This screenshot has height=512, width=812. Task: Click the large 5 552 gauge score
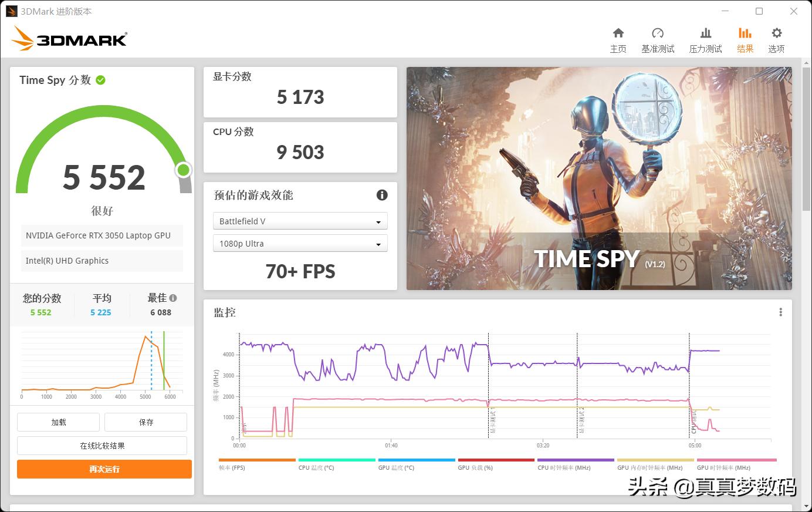[104, 177]
